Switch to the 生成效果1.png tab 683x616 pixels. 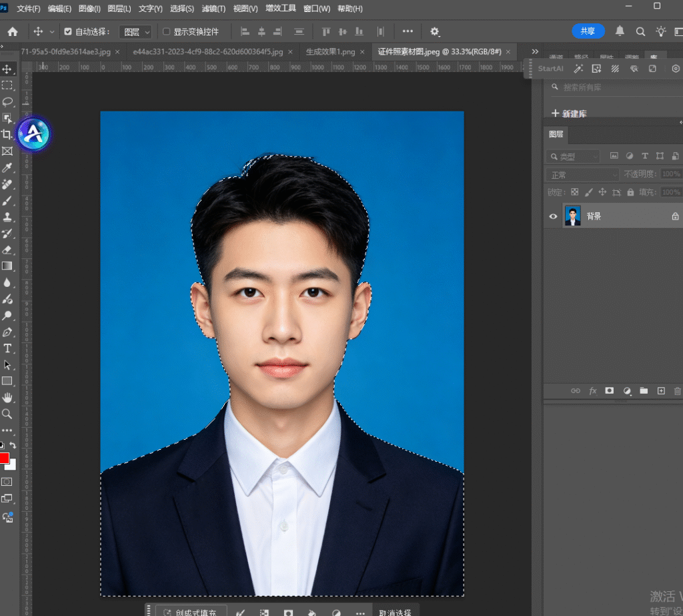(x=330, y=52)
